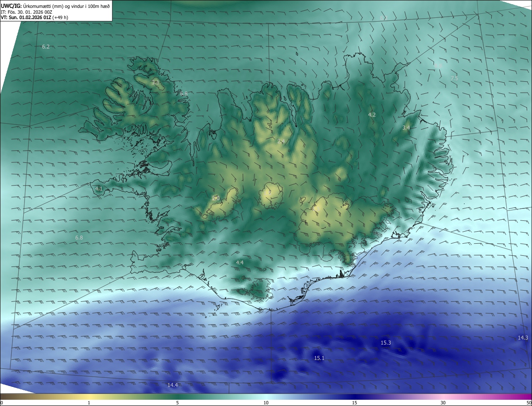Select the 4.4 value in south Iceland
The height and width of the screenshot is (406, 532).
pos(240,263)
